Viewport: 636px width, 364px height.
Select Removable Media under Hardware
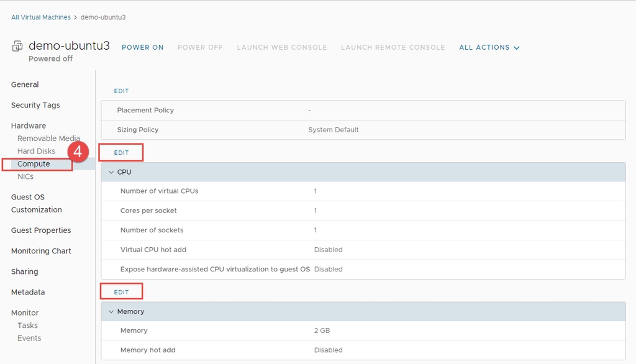click(48, 139)
